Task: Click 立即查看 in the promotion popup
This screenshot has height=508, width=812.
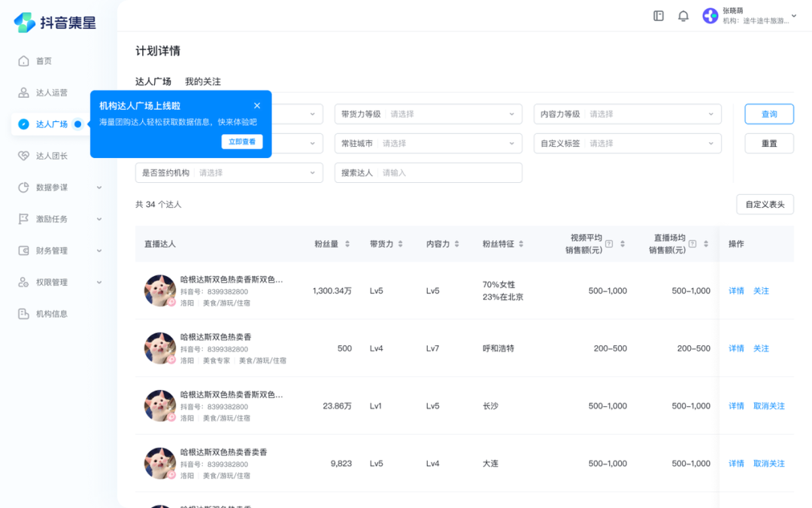Action: click(x=242, y=141)
